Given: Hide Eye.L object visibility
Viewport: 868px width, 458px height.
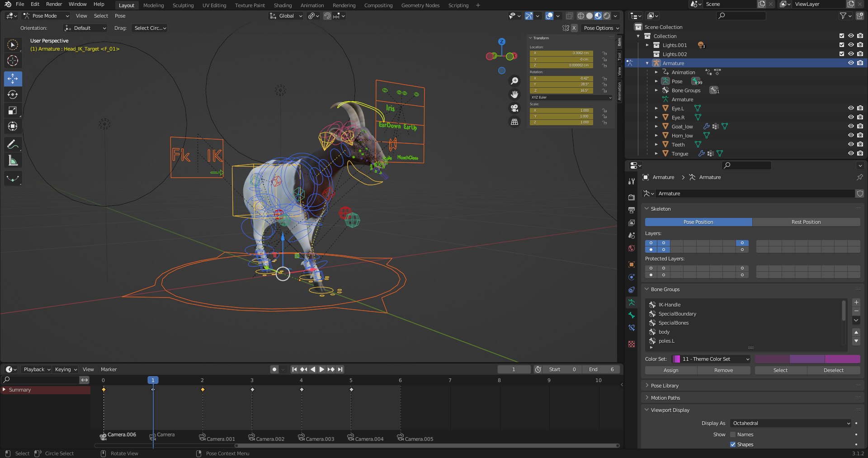Looking at the screenshot, I should [x=851, y=109].
